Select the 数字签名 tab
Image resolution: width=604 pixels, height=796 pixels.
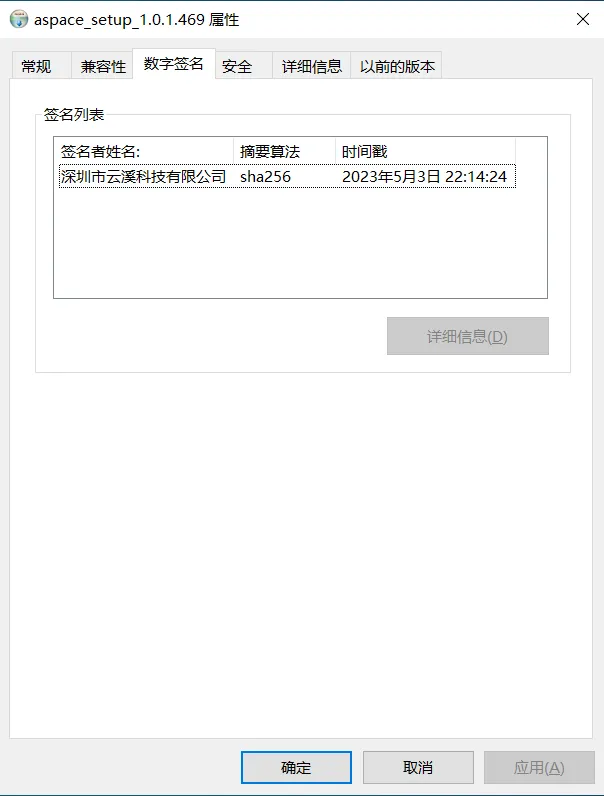[x=174, y=64]
